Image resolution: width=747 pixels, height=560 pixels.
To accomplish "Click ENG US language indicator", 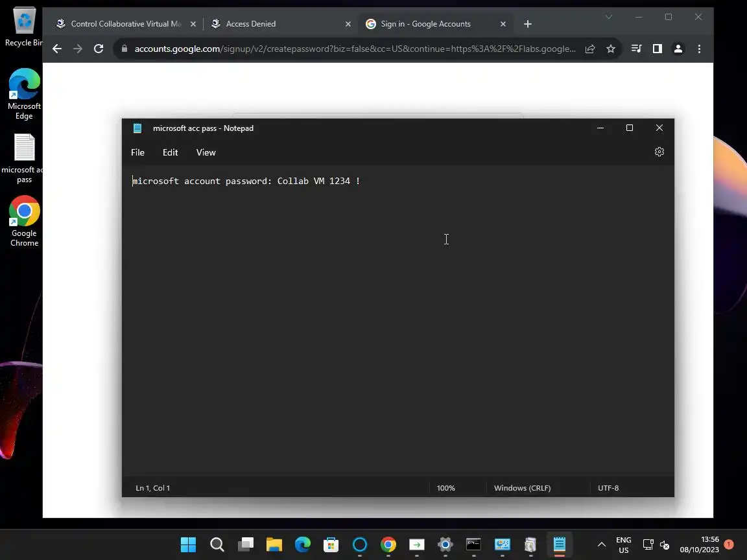I will (x=624, y=544).
